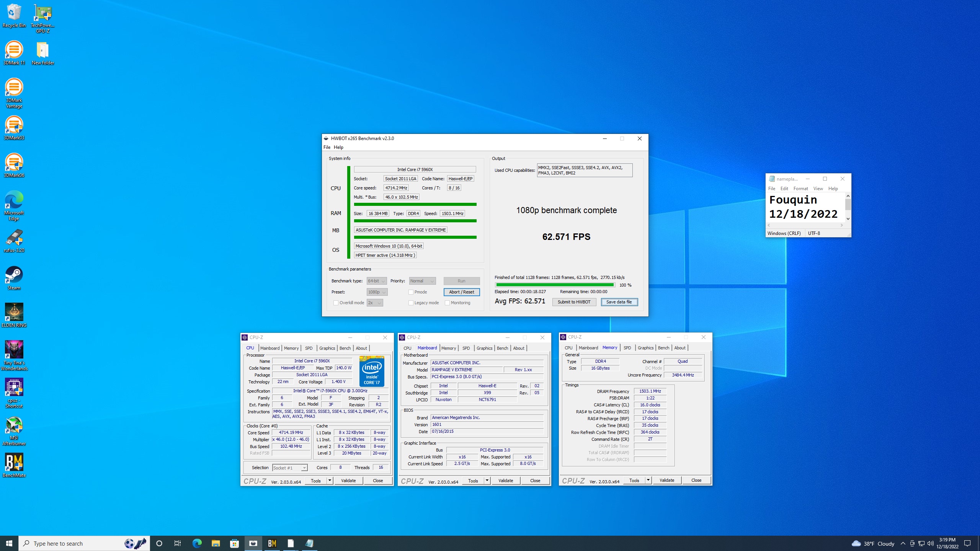Click the taskbar search box
Image resolution: width=980 pixels, height=551 pixels.
coord(84,543)
